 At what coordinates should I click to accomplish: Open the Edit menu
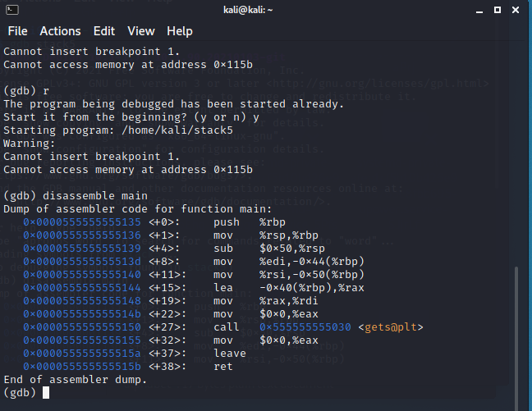(104, 31)
